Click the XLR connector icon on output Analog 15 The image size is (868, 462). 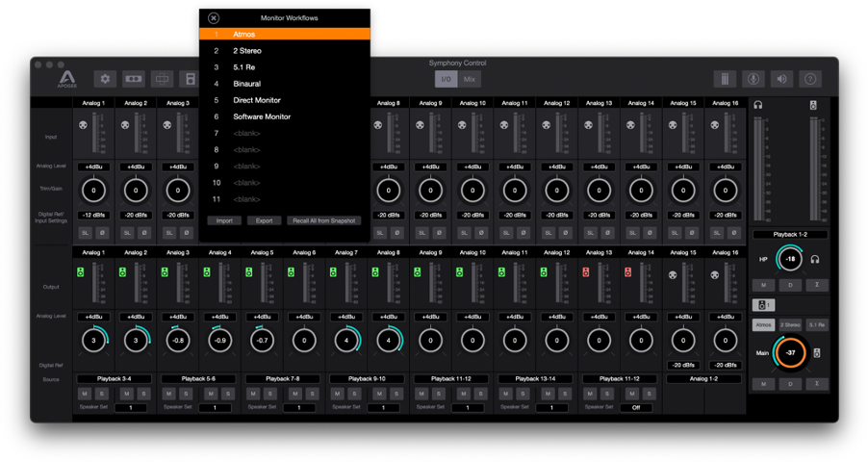coord(673,274)
